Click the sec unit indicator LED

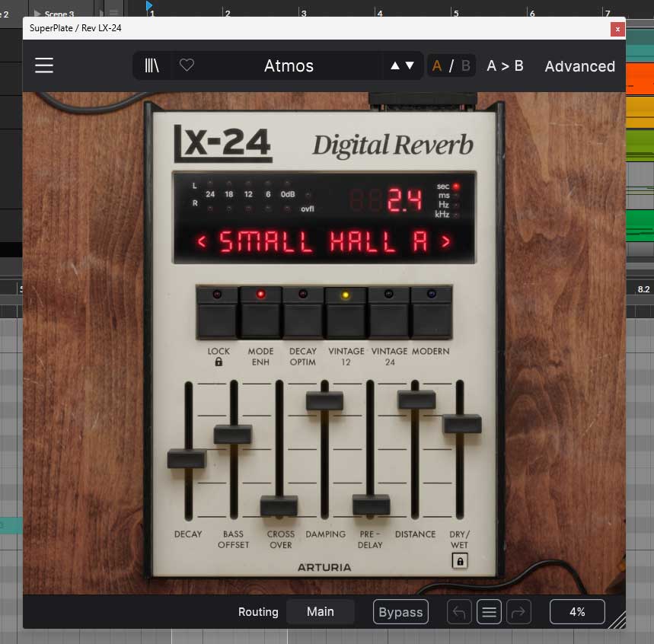[x=456, y=186]
